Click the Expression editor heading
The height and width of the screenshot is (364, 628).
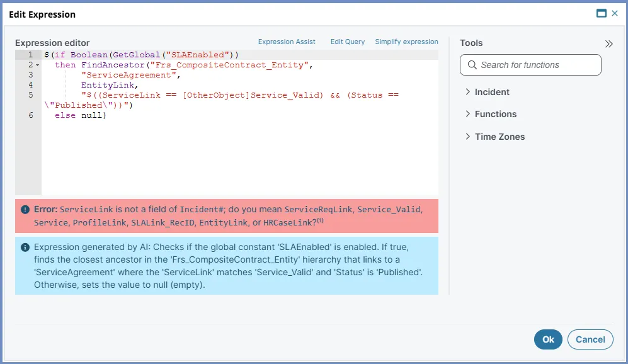(x=52, y=43)
